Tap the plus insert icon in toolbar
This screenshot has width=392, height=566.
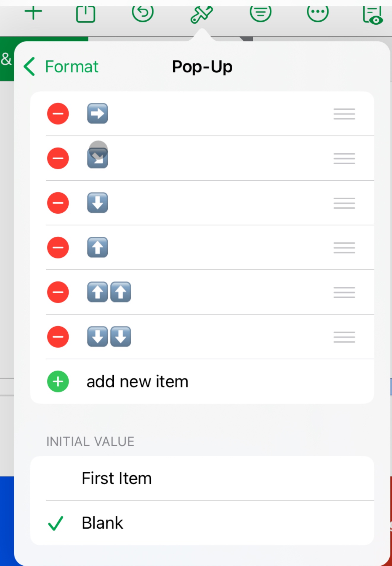(x=33, y=13)
